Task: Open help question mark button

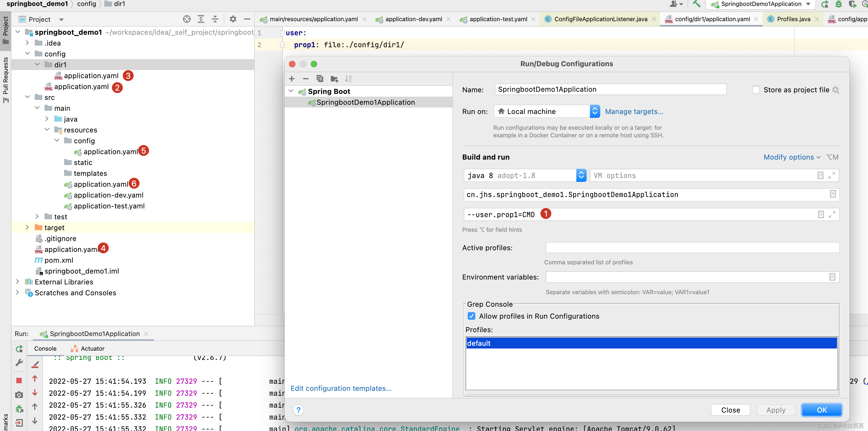Action: (x=298, y=410)
